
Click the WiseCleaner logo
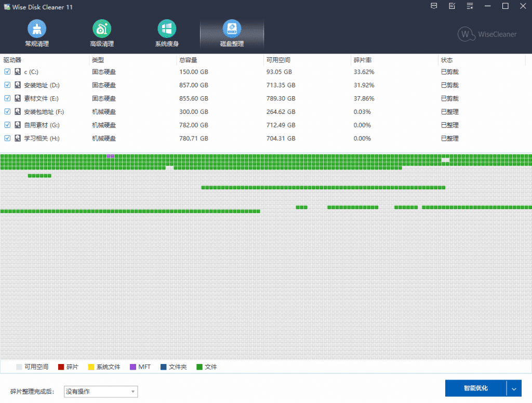[487, 34]
